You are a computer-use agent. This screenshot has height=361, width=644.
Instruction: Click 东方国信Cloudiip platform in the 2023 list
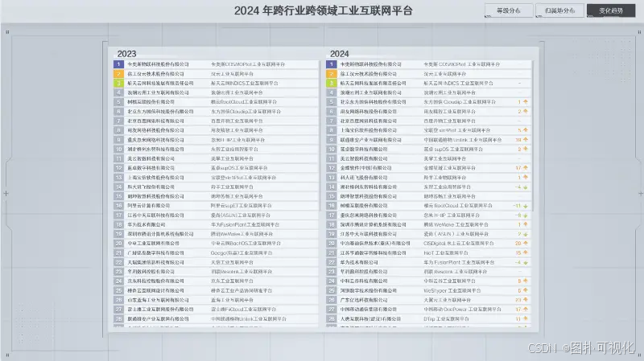pos(246,111)
